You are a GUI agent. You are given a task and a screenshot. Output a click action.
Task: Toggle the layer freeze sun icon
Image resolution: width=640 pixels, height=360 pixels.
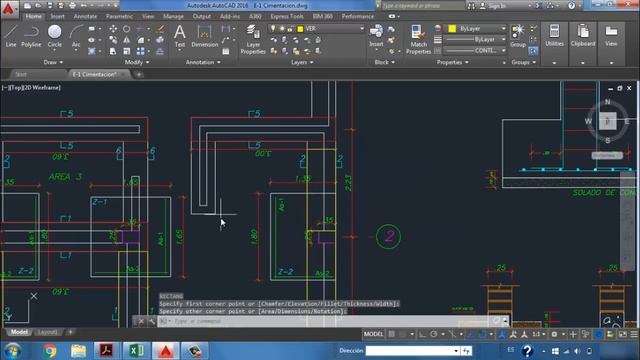pos(282,29)
